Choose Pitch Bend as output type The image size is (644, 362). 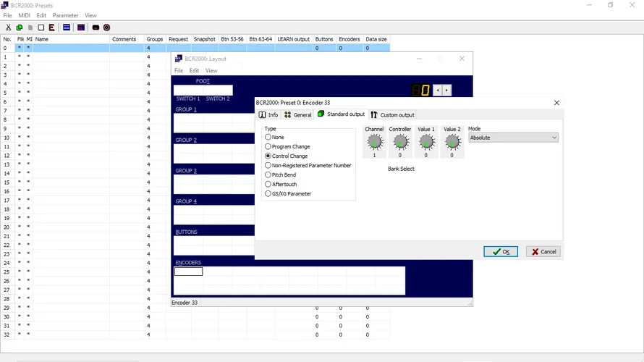click(x=268, y=174)
